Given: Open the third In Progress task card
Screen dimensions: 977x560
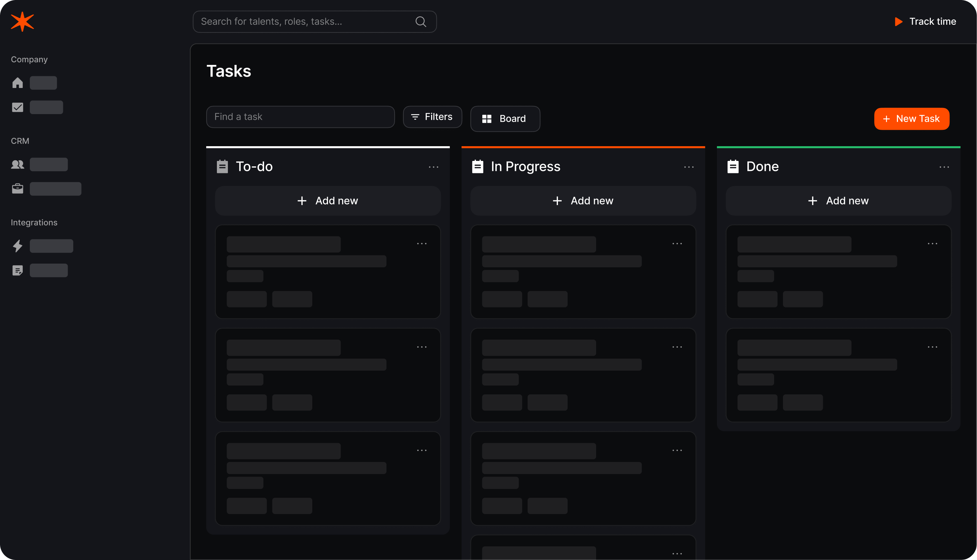Looking at the screenshot, I should coord(583,478).
